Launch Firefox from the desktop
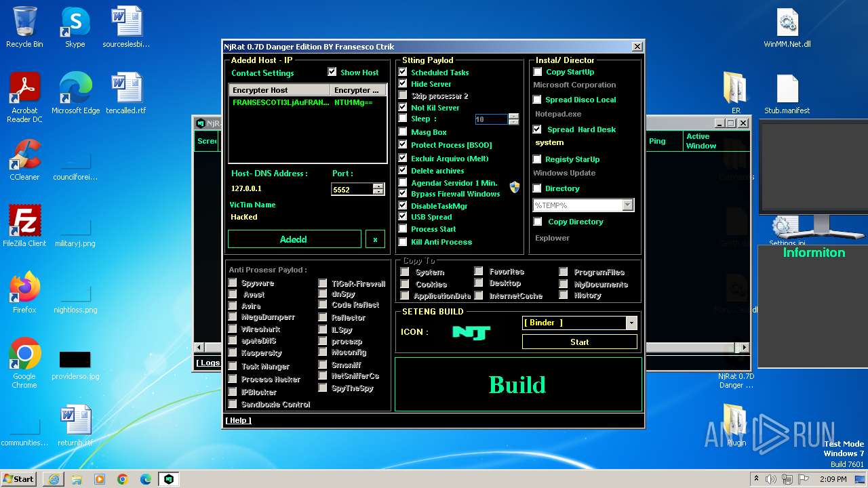Screen dimensions: 868x488 point(24,293)
